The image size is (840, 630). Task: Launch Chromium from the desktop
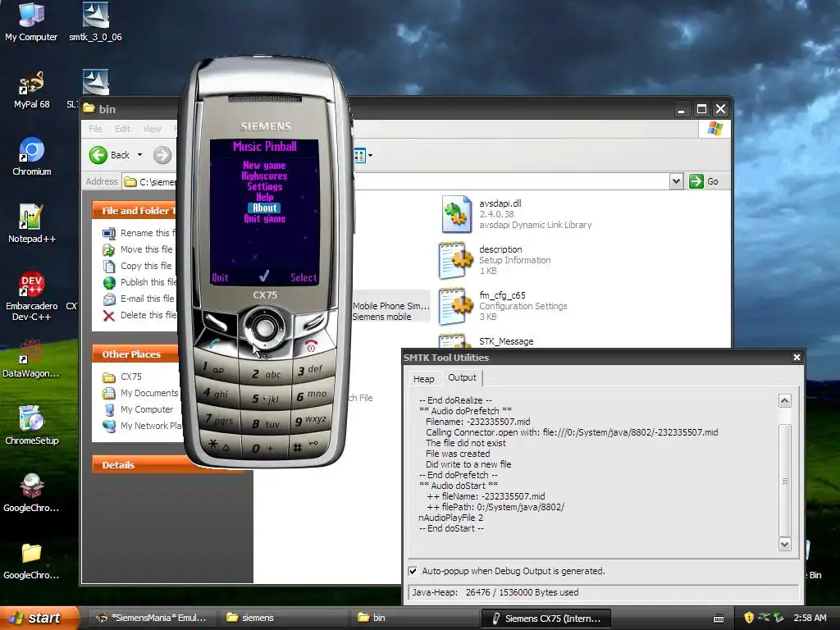tap(32, 157)
